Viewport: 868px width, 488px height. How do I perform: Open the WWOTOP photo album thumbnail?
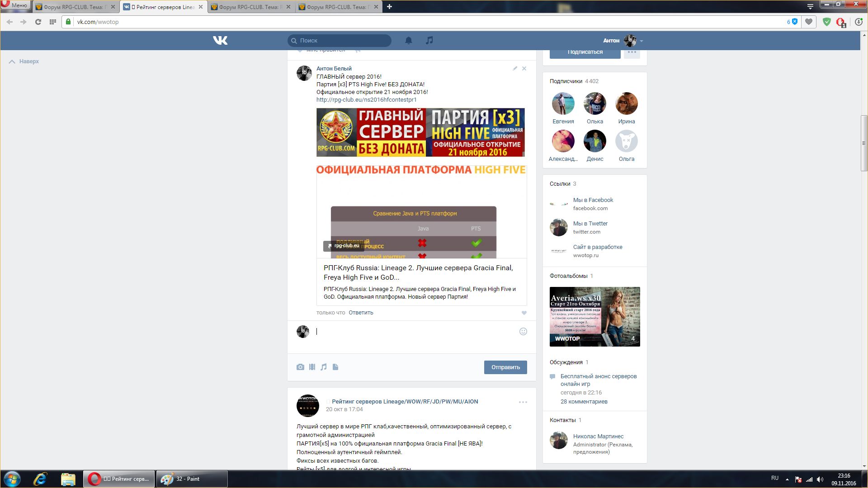(x=594, y=316)
